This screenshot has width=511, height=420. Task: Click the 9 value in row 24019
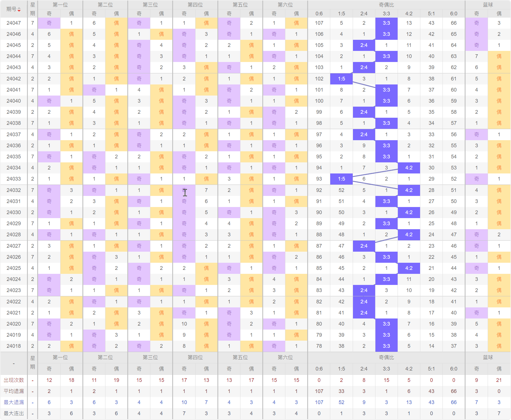click(184, 335)
